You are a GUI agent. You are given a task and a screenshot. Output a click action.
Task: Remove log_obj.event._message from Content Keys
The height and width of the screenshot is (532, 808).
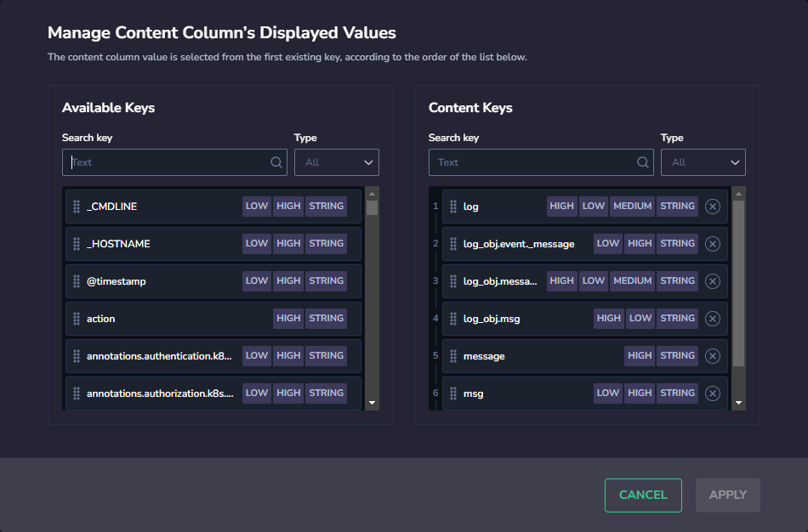713,244
